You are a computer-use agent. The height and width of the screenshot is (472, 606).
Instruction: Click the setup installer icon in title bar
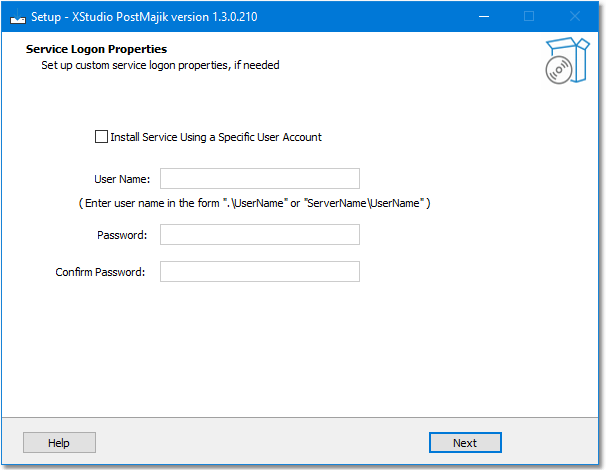point(17,17)
